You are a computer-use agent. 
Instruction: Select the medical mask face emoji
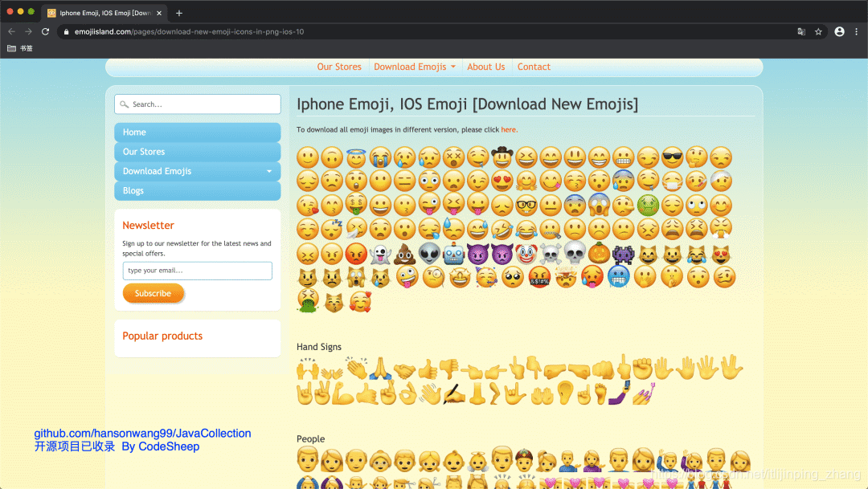coord(672,181)
